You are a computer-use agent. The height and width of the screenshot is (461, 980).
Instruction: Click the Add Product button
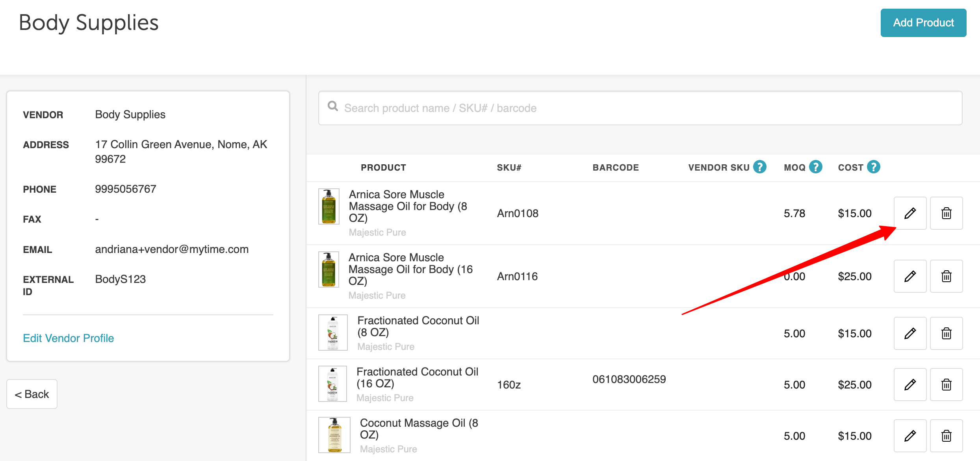(x=923, y=23)
